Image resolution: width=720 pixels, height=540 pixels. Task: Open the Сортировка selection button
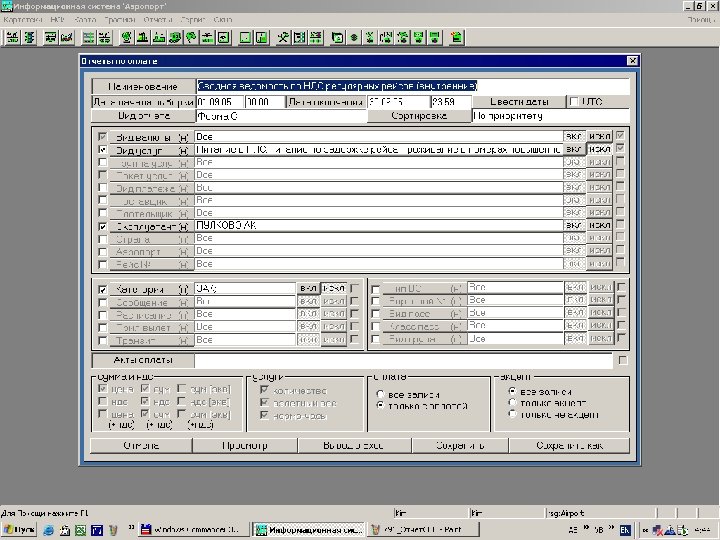(418, 116)
